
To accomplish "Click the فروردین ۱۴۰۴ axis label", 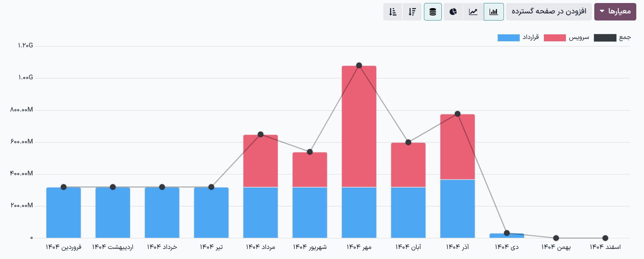I will point(63,247).
